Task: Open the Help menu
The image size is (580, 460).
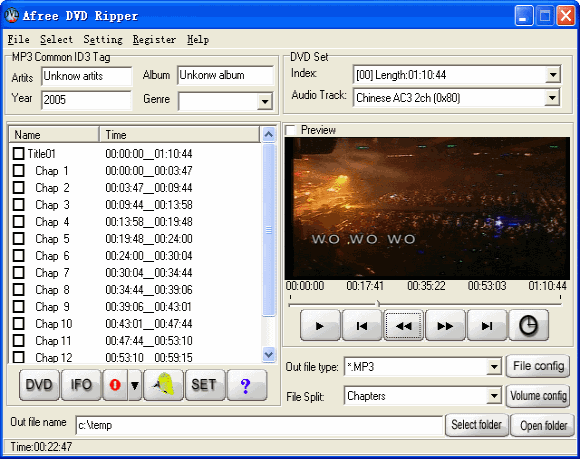Action: pos(198,39)
